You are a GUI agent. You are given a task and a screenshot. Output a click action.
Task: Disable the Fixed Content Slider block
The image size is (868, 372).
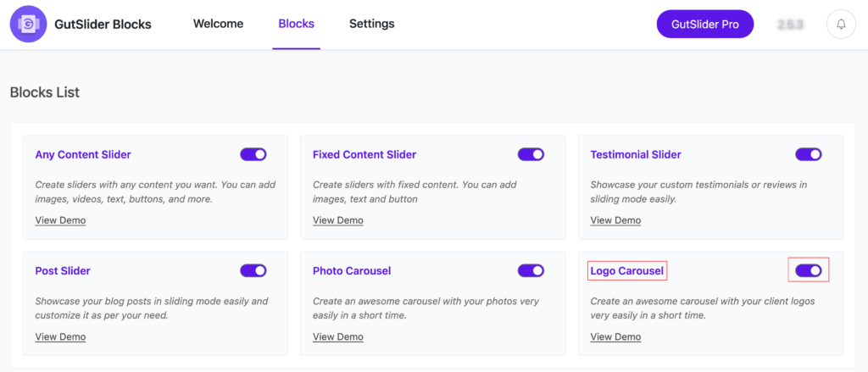(x=531, y=154)
